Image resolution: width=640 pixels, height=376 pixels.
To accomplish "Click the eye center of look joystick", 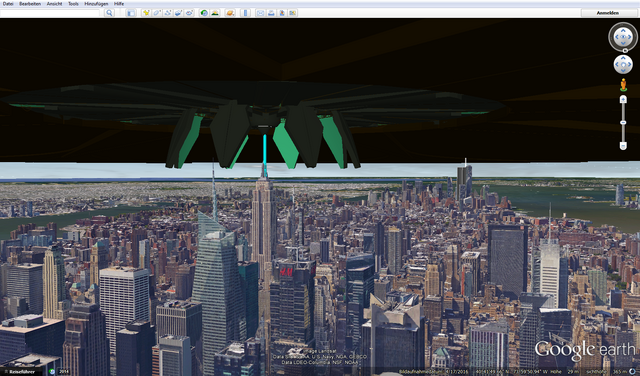I will tap(623, 37).
